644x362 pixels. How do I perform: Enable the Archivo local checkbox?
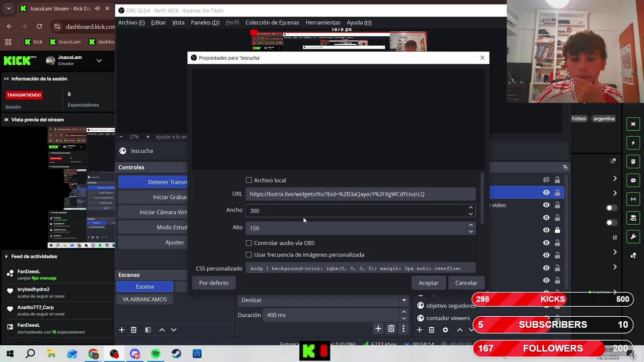(x=249, y=180)
